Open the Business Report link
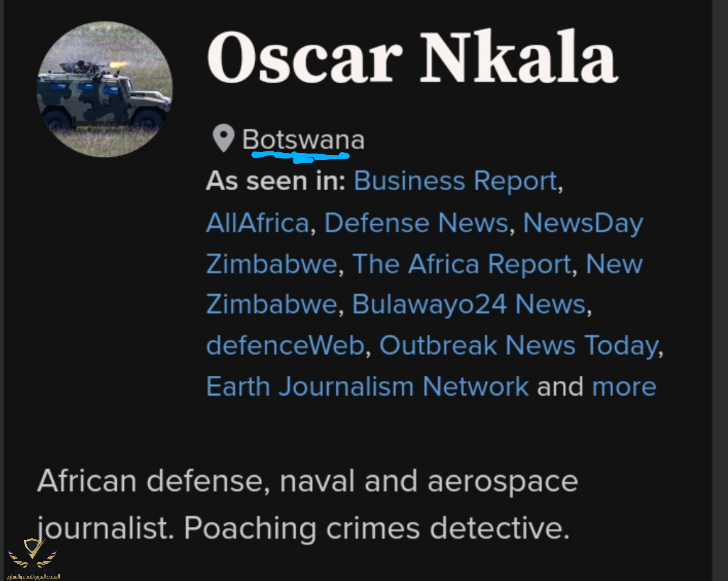The height and width of the screenshot is (581, 728). [x=456, y=181]
